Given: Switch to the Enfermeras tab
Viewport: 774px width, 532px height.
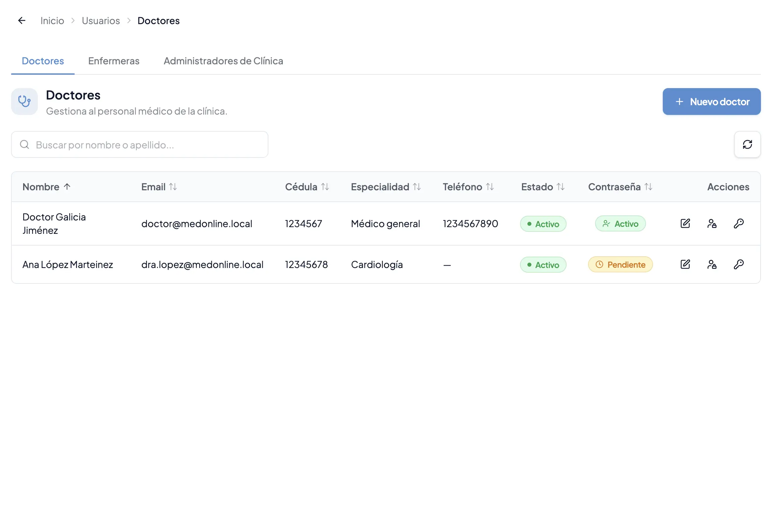Looking at the screenshot, I should 114,61.
